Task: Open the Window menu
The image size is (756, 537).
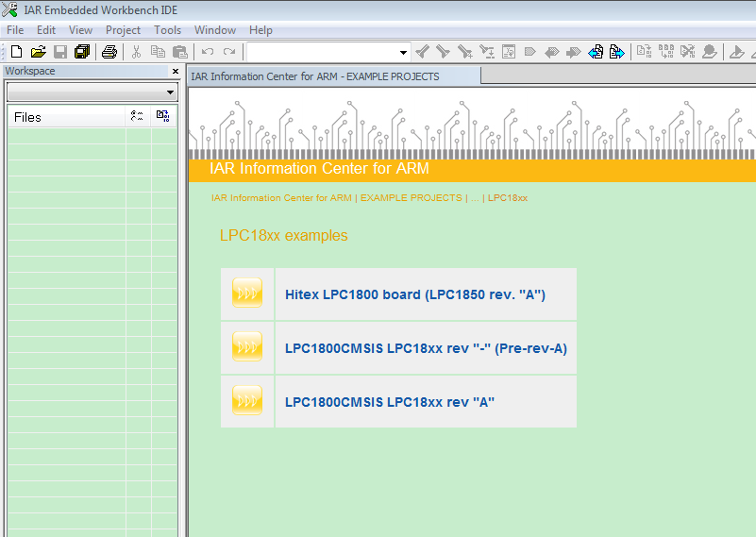Action: click(x=215, y=30)
